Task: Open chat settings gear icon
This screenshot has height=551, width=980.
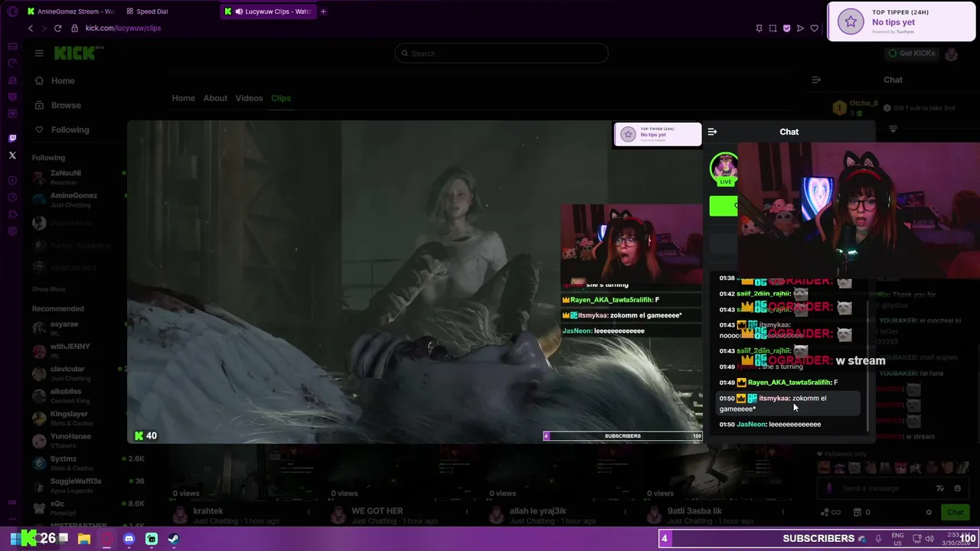Action: pos(929,513)
